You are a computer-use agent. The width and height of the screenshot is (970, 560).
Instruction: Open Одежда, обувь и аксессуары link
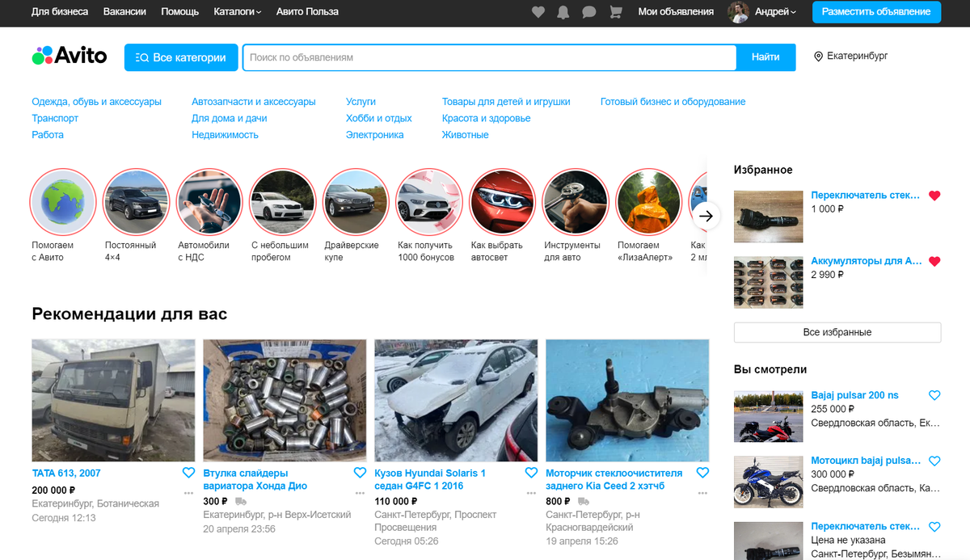96,102
